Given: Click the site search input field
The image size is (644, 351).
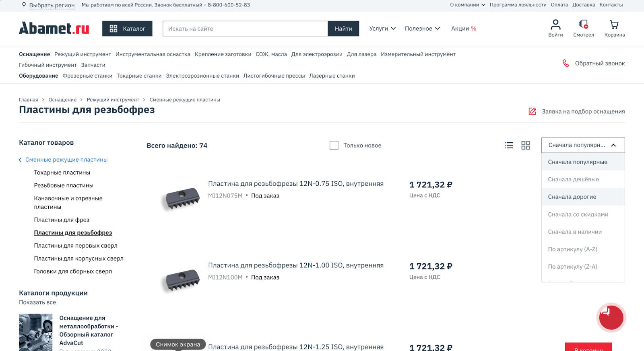Looking at the screenshot, I should [245, 29].
